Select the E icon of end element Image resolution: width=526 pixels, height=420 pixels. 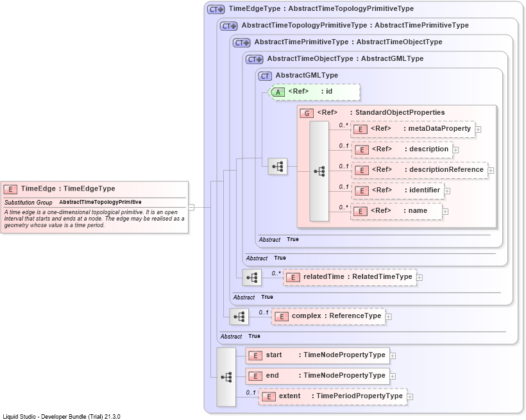tap(255, 376)
